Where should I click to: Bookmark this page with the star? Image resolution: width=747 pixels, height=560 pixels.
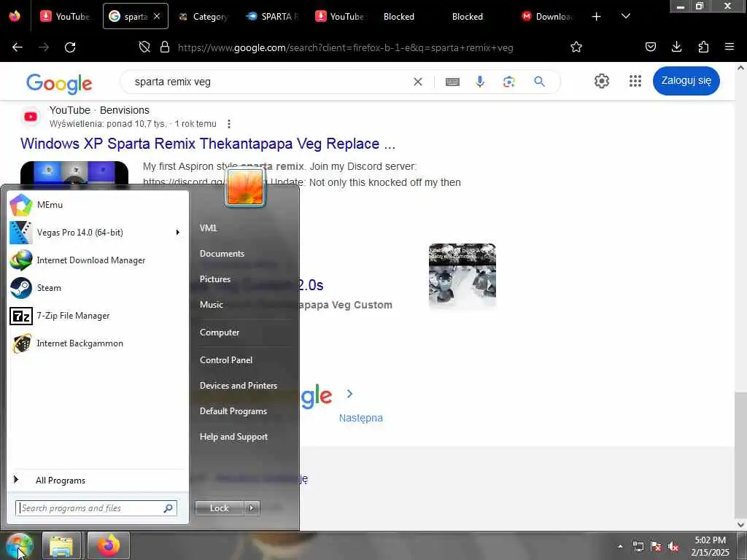(576, 47)
